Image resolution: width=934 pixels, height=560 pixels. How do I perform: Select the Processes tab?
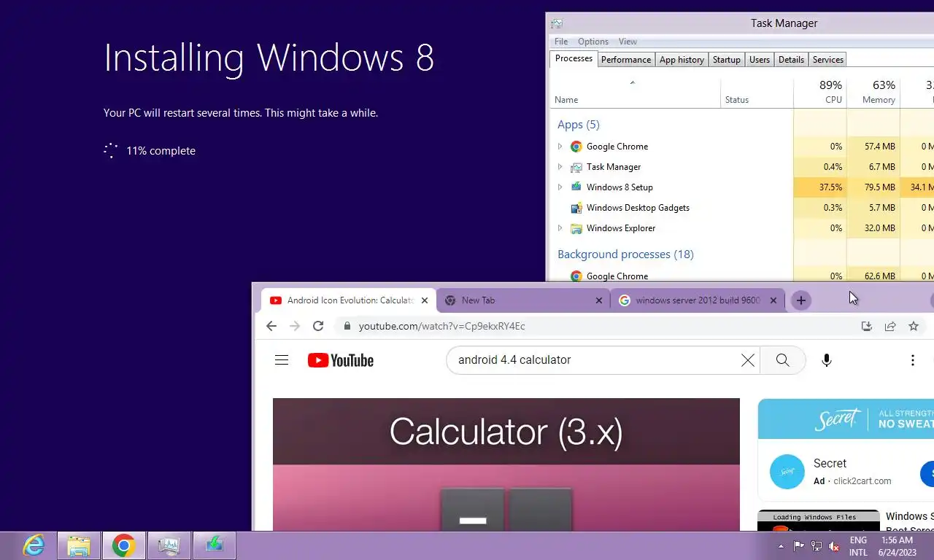pyautogui.click(x=574, y=58)
